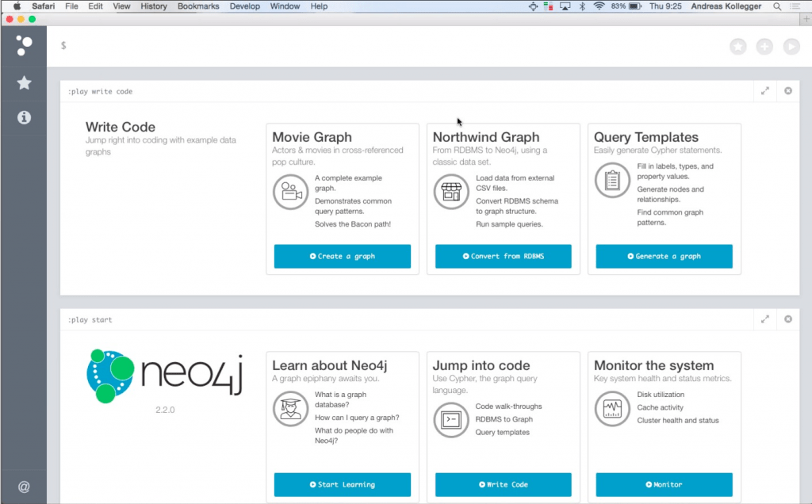Click the Jump into code terminal icon
Viewport: 812px width, 504px height.
(x=451, y=420)
